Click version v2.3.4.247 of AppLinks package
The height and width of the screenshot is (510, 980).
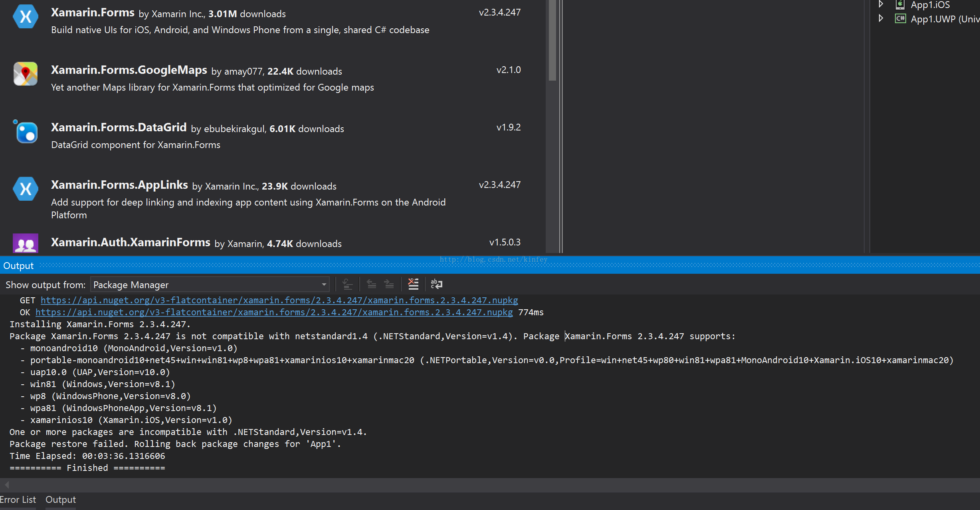499,185
